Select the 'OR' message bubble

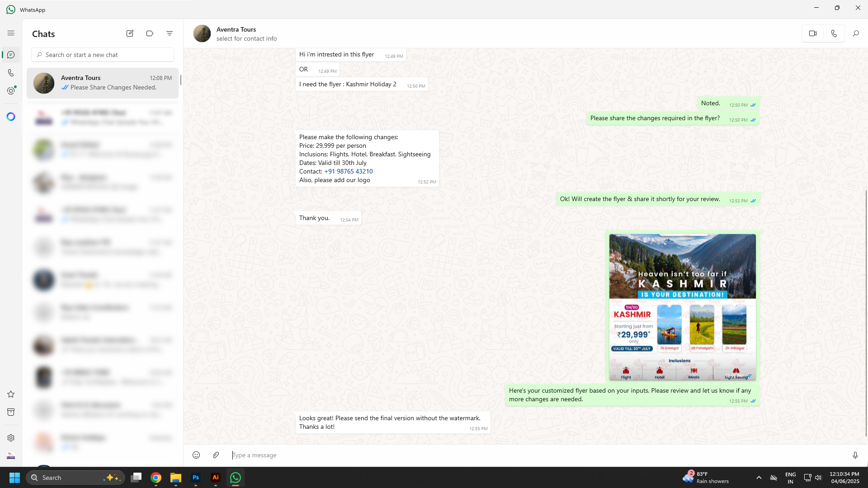click(317, 70)
